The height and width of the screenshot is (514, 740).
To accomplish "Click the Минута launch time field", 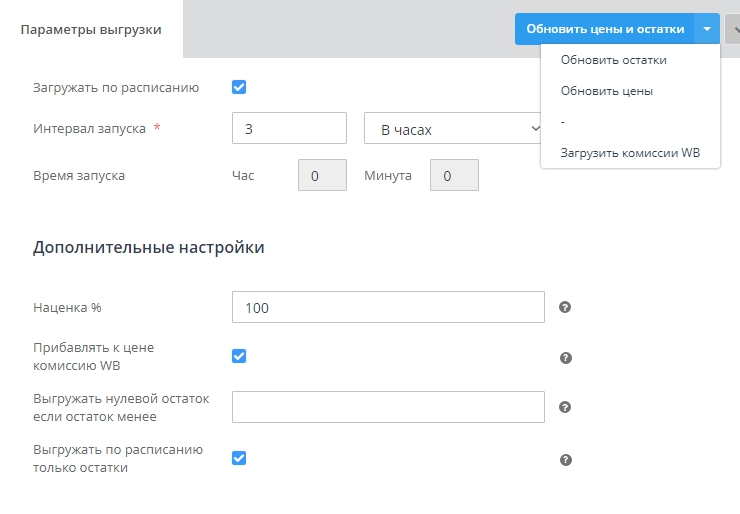I will [x=454, y=175].
